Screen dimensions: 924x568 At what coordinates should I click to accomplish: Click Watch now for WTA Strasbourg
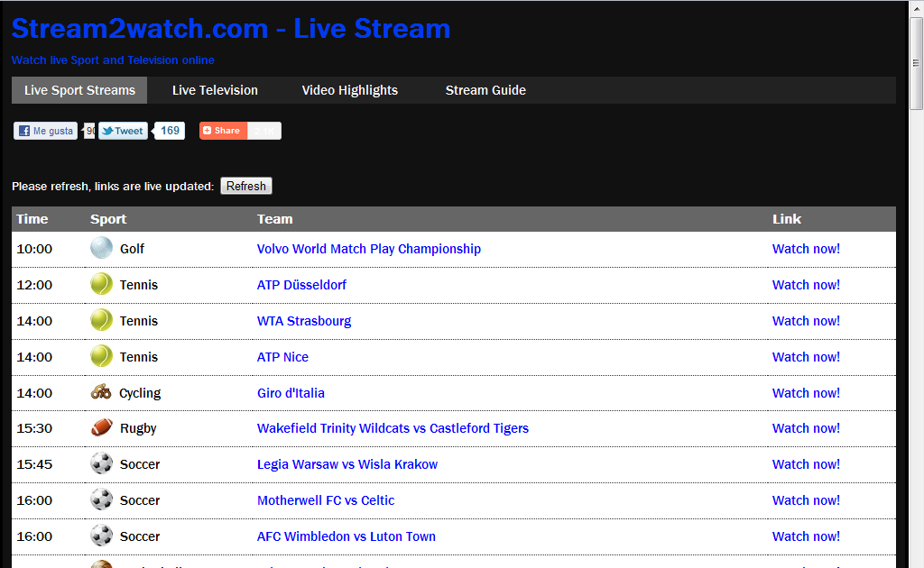tap(806, 321)
